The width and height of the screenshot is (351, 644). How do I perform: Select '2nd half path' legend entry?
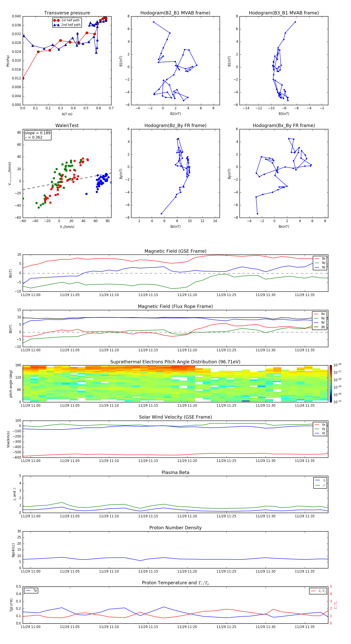pyautogui.click(x=67, y=25)
